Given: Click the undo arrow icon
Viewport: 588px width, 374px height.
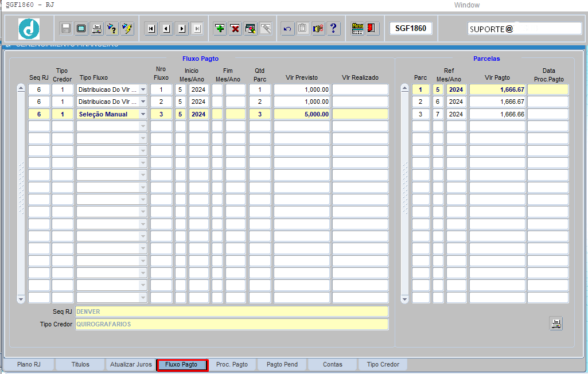Looking at the screenshot, I should 287,29.
